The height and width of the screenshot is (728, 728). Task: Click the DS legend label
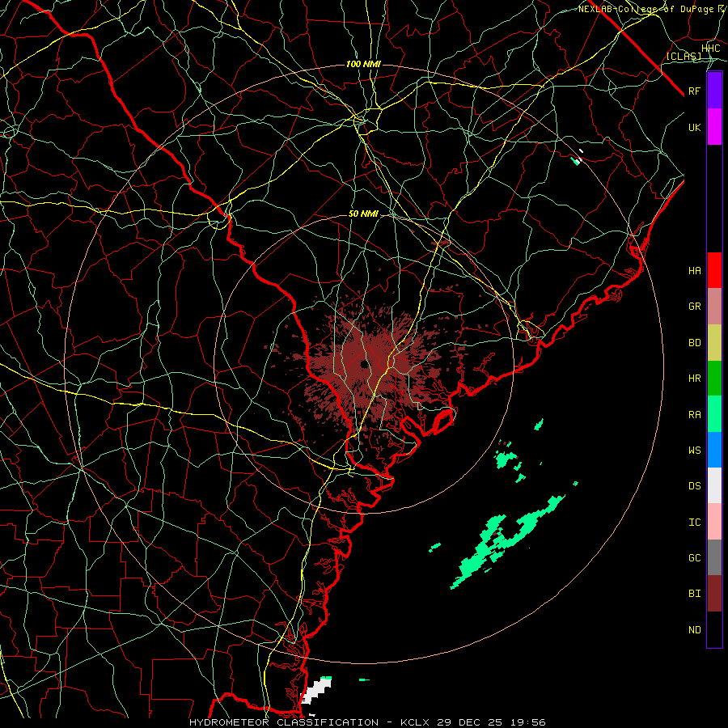pyautogui.click(x=695, y=486)
